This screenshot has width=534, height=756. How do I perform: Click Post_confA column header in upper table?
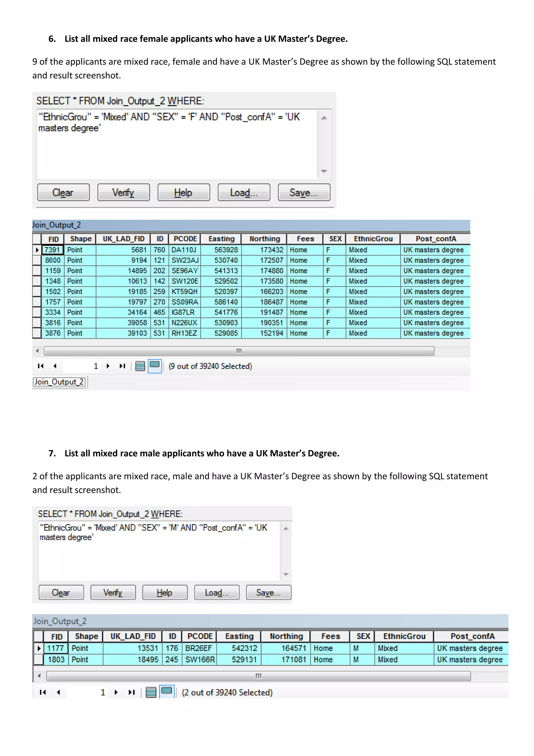click(x=436, y=239)
